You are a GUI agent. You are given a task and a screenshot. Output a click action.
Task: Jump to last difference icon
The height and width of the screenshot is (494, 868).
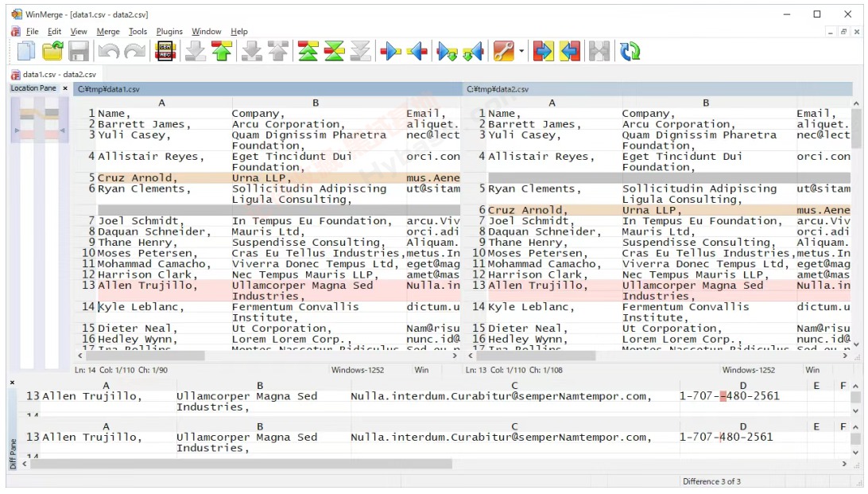click(361, 52)
